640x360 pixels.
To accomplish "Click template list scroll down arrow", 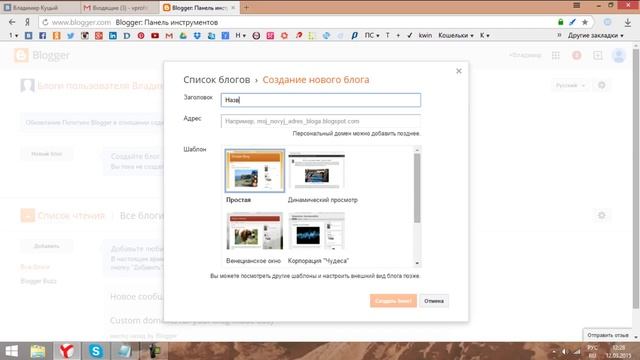I will pos(417,263).
